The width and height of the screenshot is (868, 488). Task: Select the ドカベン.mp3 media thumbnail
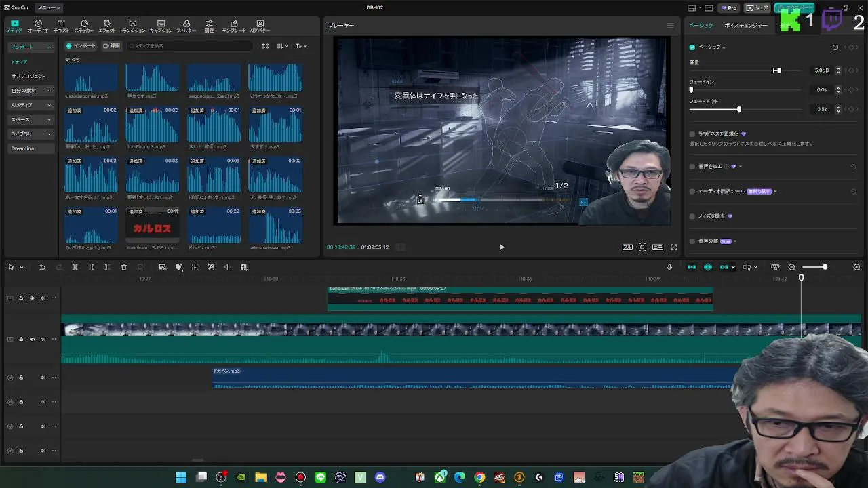(x=214, y=226)
